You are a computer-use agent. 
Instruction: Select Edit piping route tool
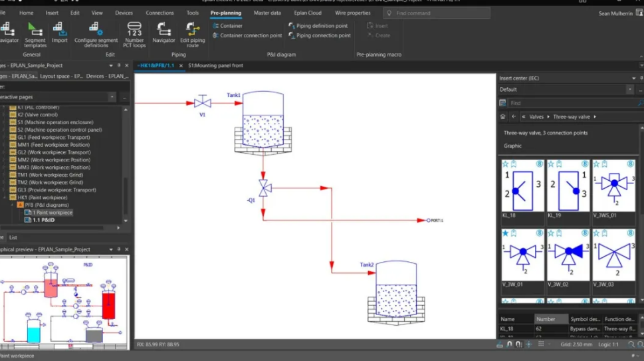[x=192, y=35]
